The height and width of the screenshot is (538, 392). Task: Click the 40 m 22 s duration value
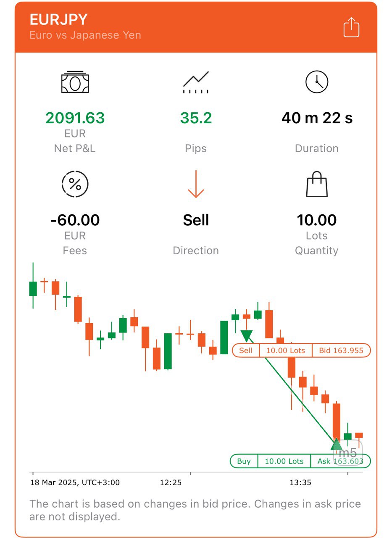coord(317,118)
